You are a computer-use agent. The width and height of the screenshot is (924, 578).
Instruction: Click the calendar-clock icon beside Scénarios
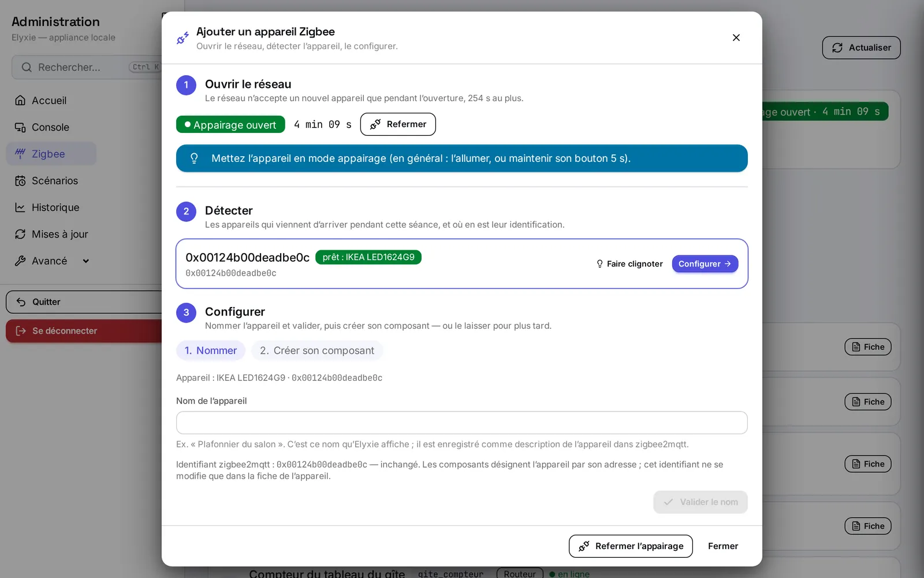coord(20,180)
